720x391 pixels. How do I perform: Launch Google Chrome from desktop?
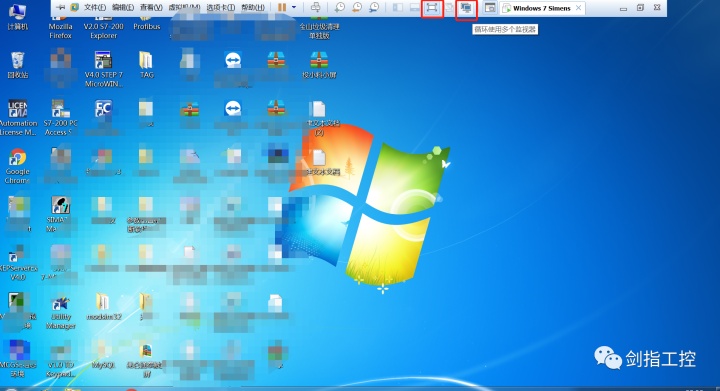click(17, 166)
